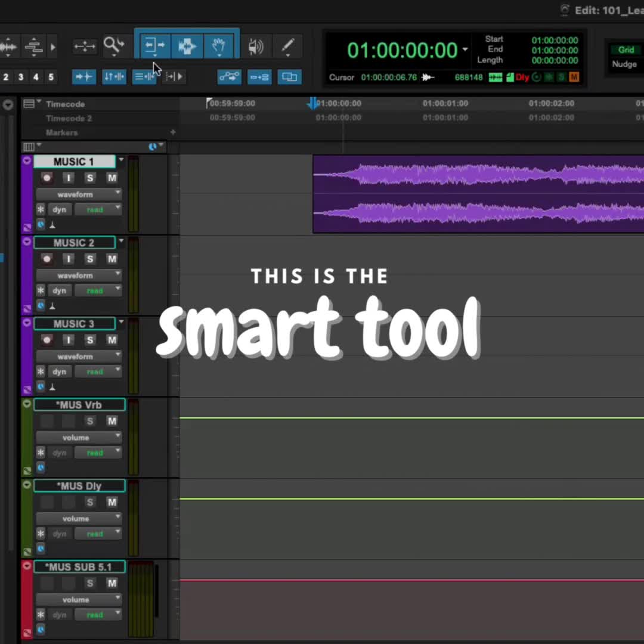The height and width of the screenshot is (644, 644).
Task: Select the *MUS SUB 5.1 track name
Action: (79, 567)
